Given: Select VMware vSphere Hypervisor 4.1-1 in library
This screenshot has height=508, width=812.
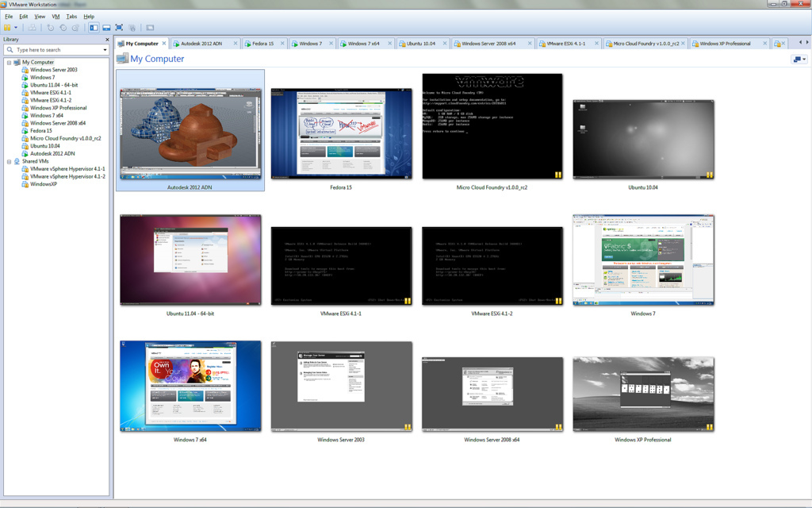Looking at the screenshot, I should click(67, 169).
